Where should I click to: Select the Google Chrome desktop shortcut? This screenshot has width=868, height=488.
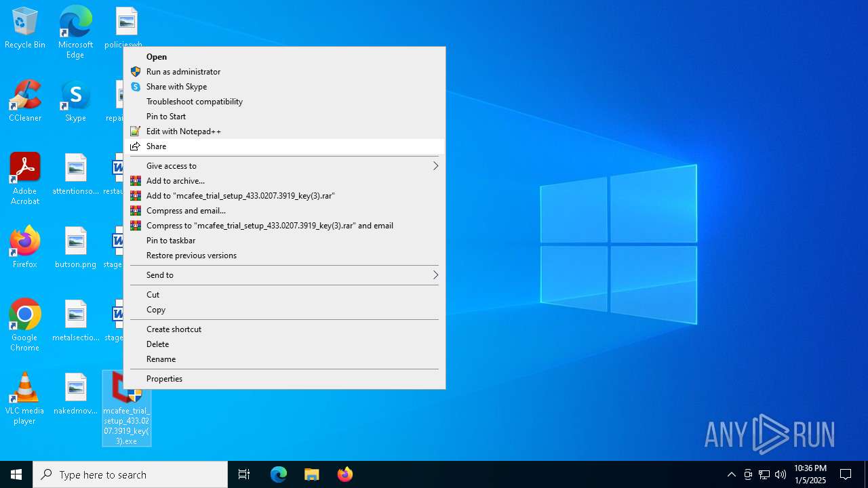25,325
